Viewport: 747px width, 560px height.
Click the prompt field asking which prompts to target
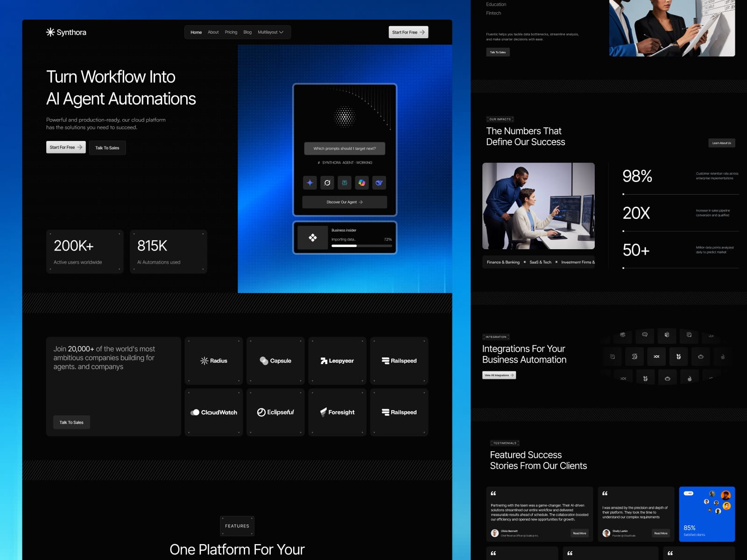tap(345, 148)
